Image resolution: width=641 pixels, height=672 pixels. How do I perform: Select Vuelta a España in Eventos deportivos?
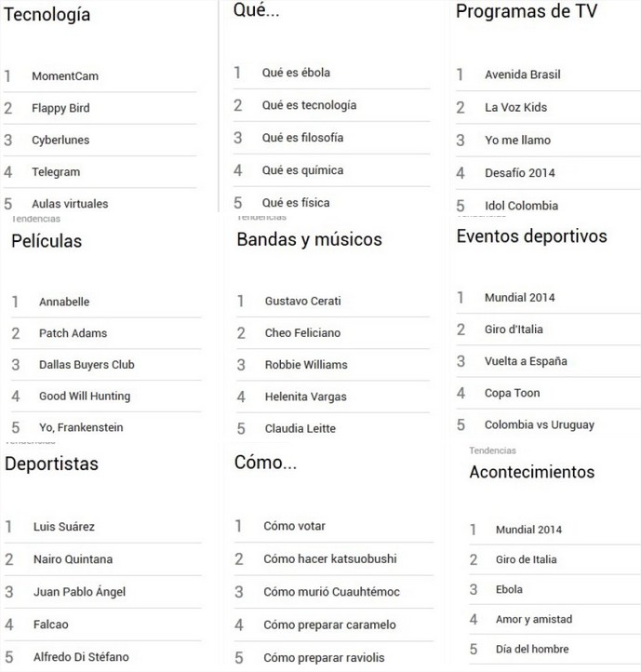point(526,361)
